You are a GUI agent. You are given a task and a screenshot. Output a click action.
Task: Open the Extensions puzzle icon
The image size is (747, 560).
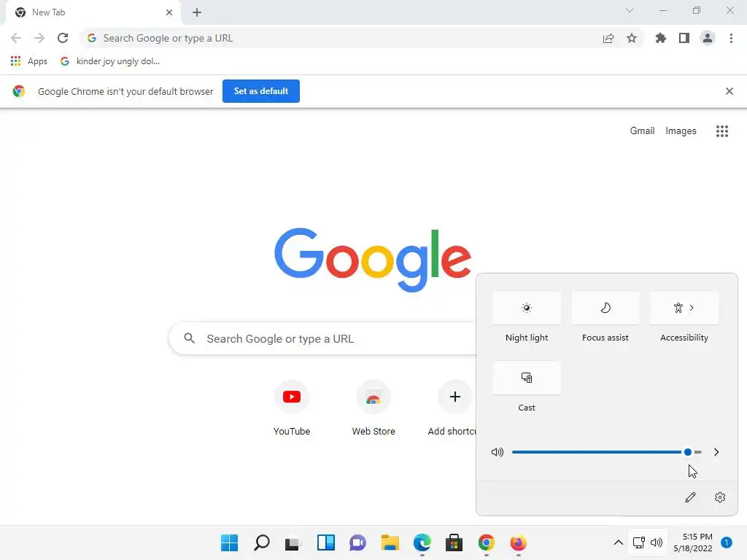[x=661, y=38]
